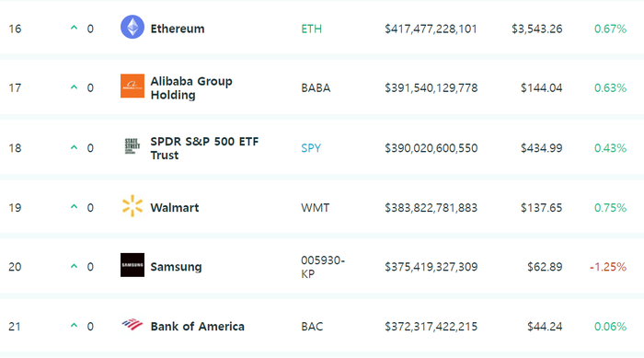Click Ethereum market cap $417,477,228,101
This screenshot has height=358, width=644.
click(431, 29)
